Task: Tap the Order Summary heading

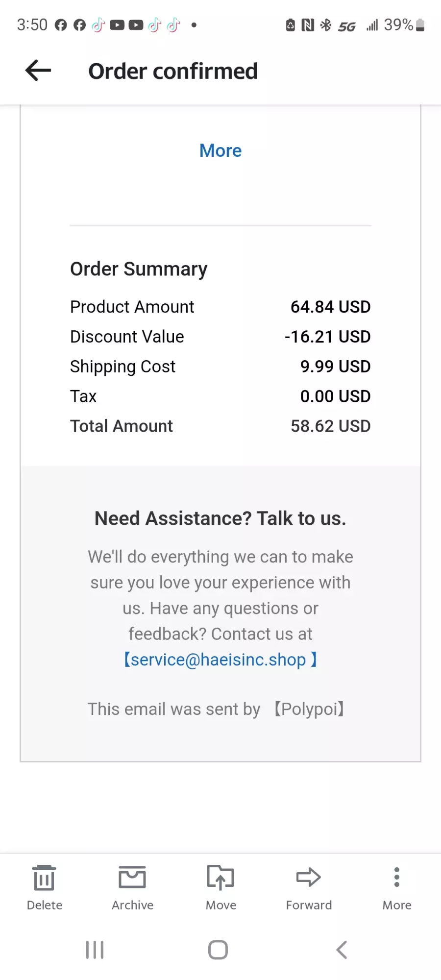Action: 139,269
